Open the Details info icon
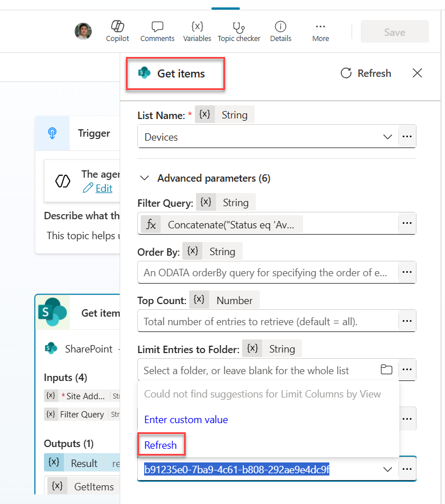445x504 pixels. (x=280, y=31)
